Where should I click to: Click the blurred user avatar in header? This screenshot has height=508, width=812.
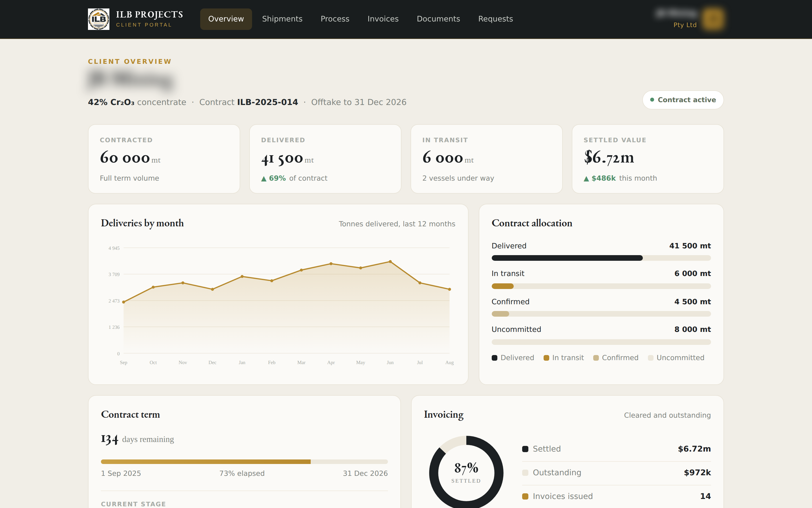713,19
